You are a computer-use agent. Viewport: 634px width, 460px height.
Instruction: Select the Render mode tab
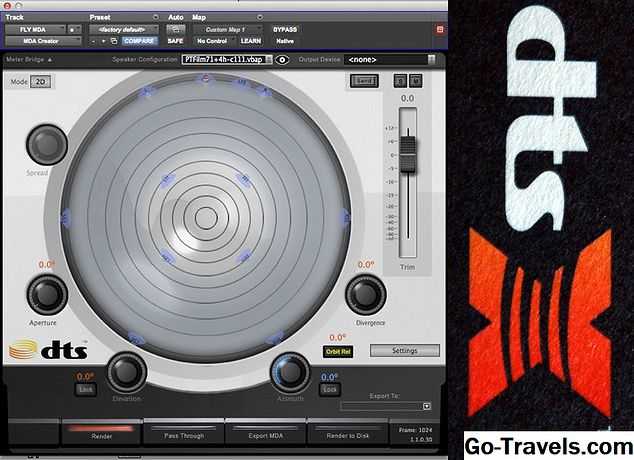pos(101,433)
